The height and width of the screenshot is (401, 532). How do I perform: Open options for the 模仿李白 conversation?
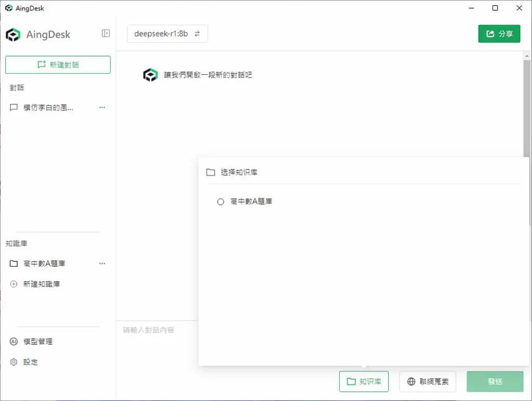click(x=102, y=108)
